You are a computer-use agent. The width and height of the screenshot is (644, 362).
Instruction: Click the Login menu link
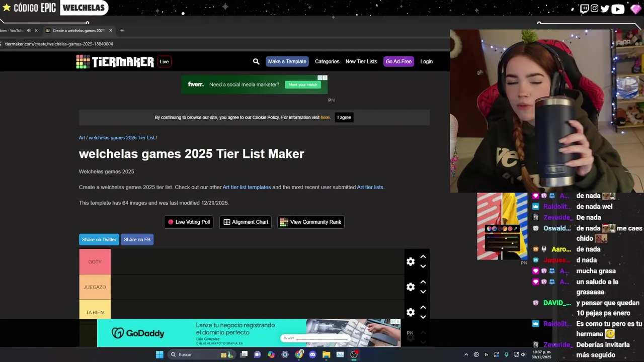pos(426,61)
